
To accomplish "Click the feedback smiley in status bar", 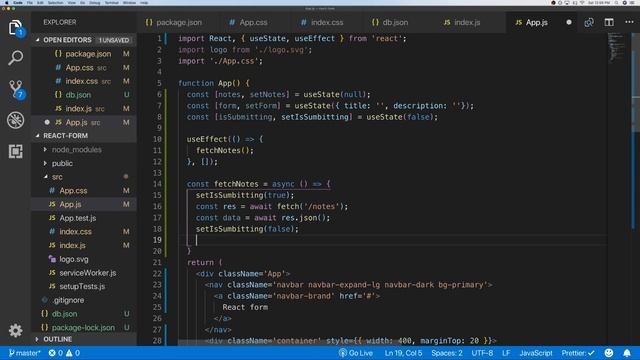I will pyautogui.click(x=609, y=353).
